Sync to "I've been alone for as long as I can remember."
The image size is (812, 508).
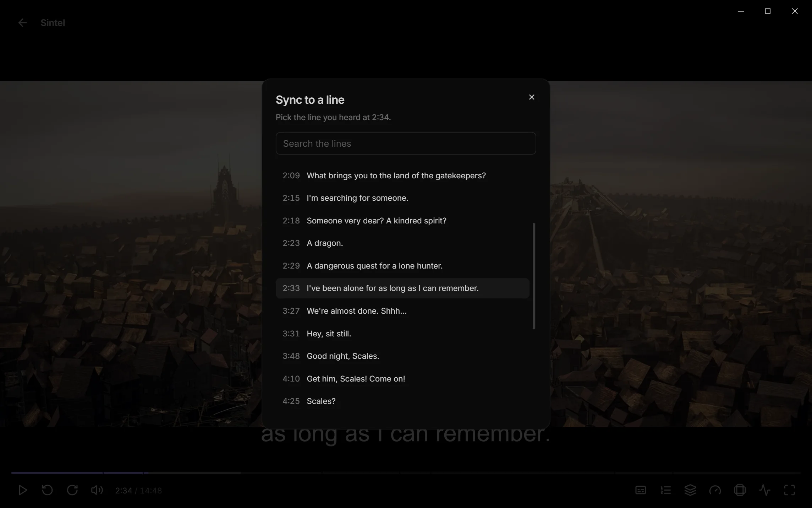coord(402,288)
